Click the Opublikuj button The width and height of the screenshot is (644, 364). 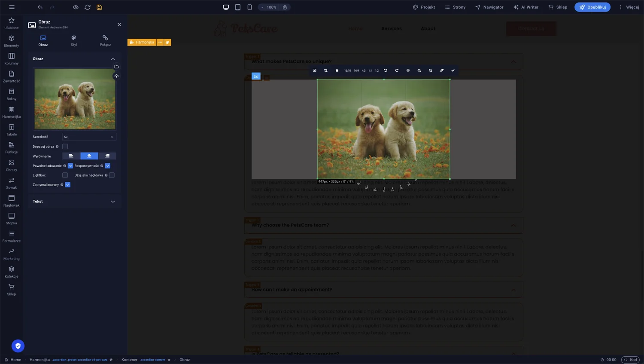592,7
